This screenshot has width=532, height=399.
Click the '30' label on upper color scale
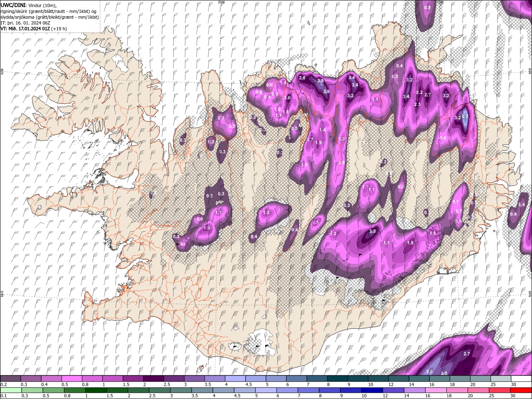[x=515, y=384]
